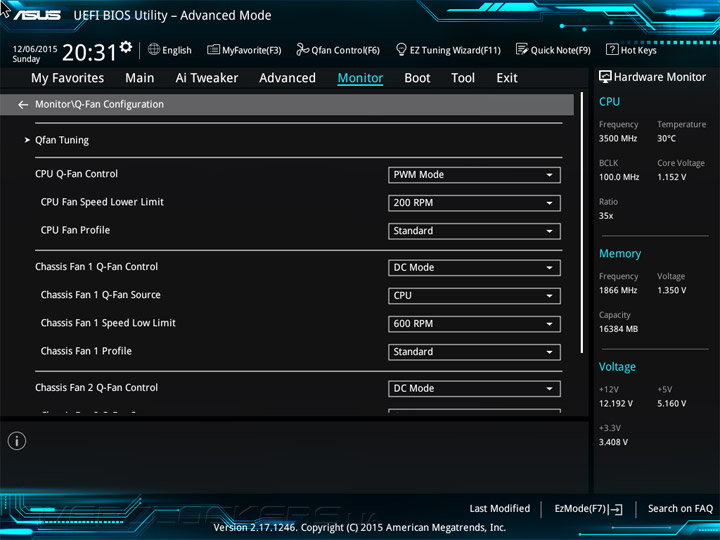Click the Last Modified button
Viewport: 720px width, 540px height.
(x=500, y=508)
